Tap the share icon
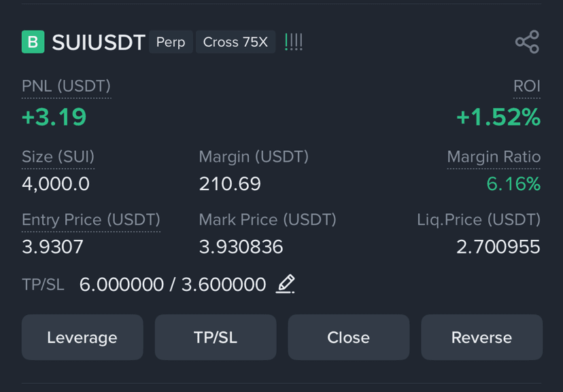 click(527, 42)
